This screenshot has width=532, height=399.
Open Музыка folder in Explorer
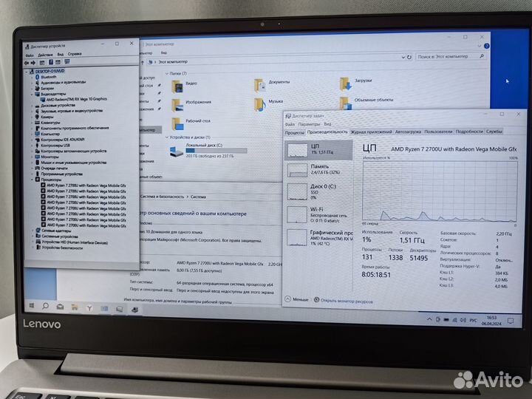[x=268, y=104]
